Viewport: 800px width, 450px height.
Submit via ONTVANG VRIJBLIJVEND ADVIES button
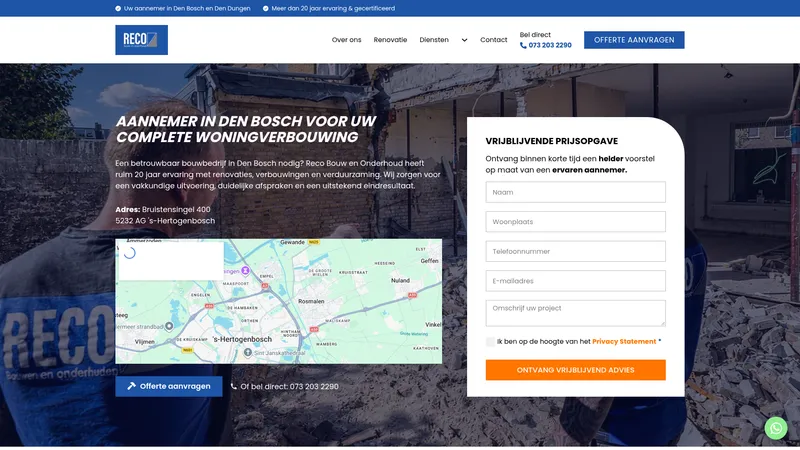click(576, 370)
